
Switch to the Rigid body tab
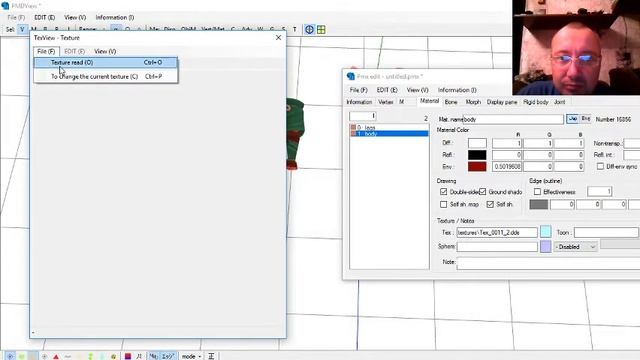pos(536,102)
